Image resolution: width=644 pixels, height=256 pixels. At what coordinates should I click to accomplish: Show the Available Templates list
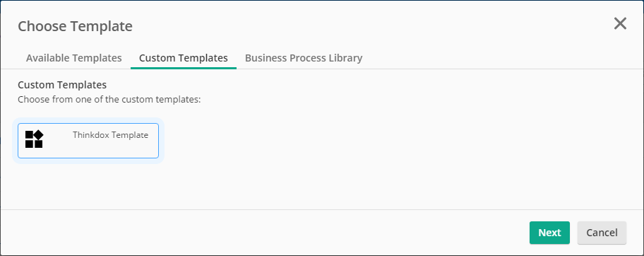[74, 58]
